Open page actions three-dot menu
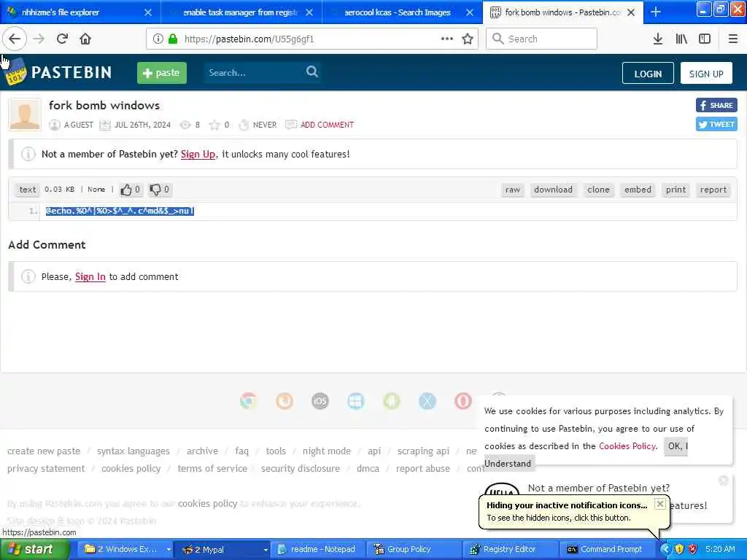Image resolution: width=747 pixels, height=560 pixels. click(447, 39)
